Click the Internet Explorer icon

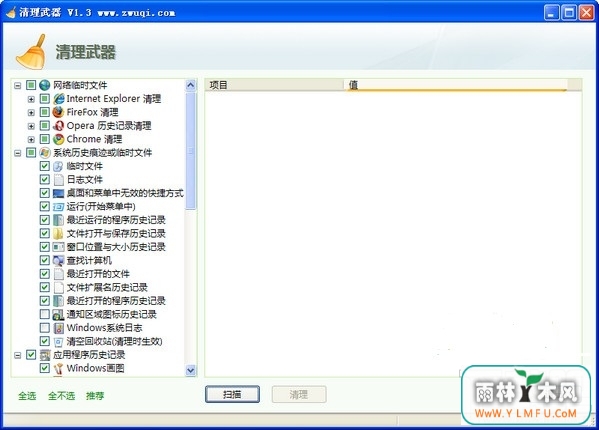point(58,99)
